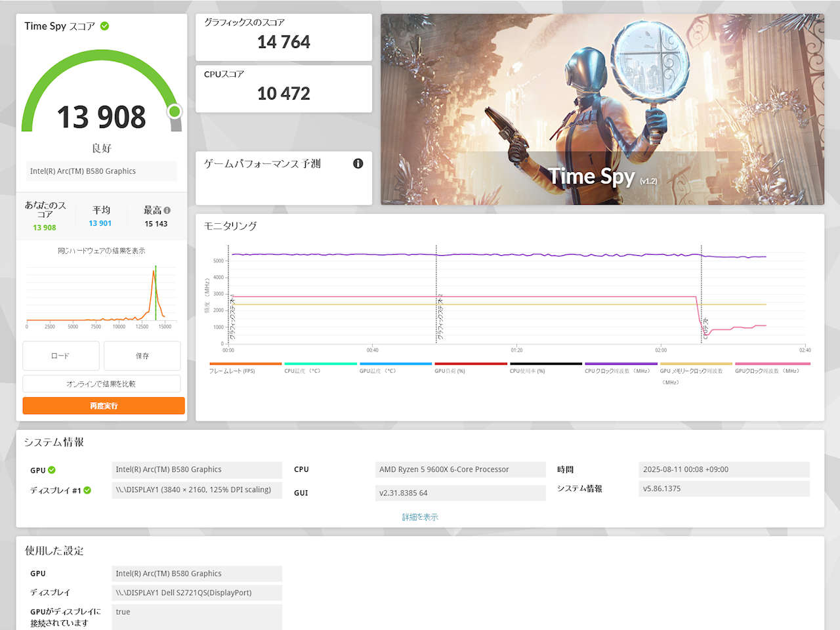840x630 pixels.
Task: Click the 良好 rating label
Action: point(102,148)
